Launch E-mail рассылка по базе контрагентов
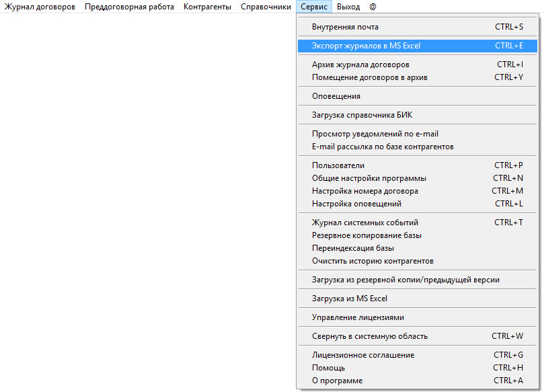The height and width of the screenshot is (392, 544). tap(383, 147)
